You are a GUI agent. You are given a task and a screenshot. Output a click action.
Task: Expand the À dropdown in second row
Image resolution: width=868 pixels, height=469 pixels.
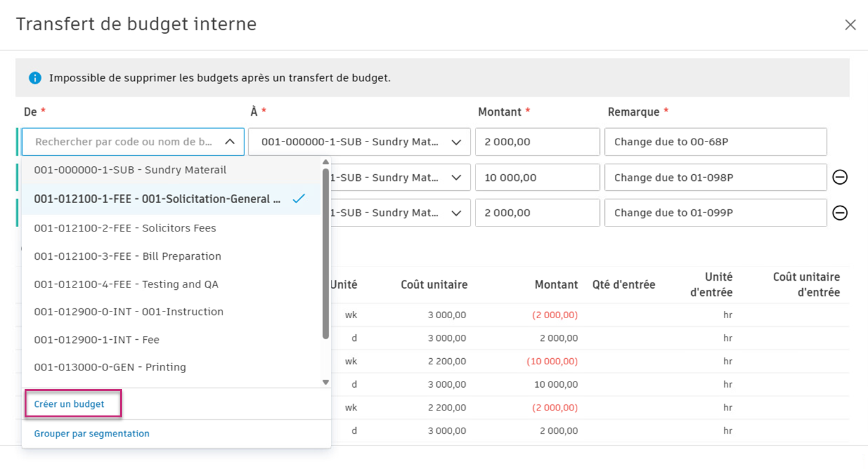click(x=456, y=178)
